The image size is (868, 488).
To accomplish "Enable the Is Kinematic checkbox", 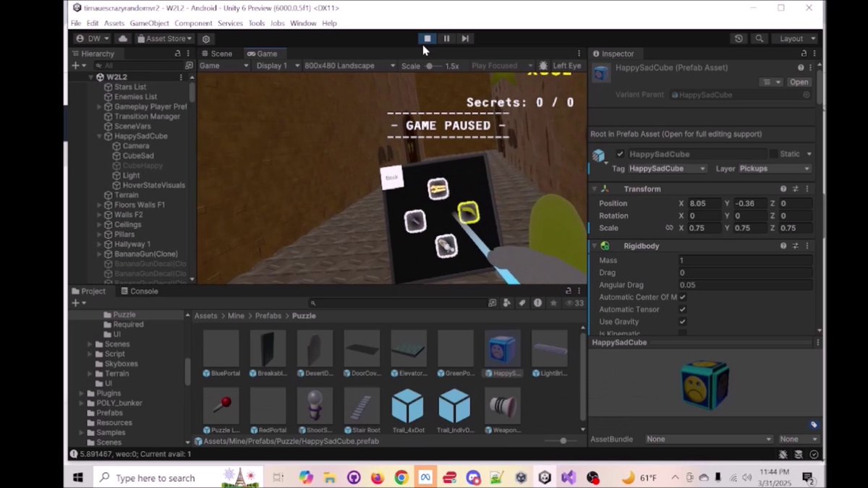I will click(x=682, y=332).
